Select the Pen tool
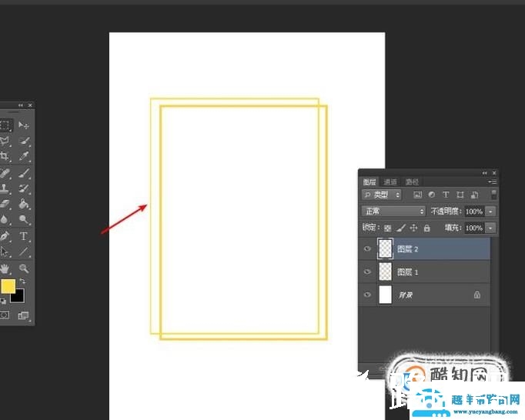525x420 pixels. pos(5,236)
